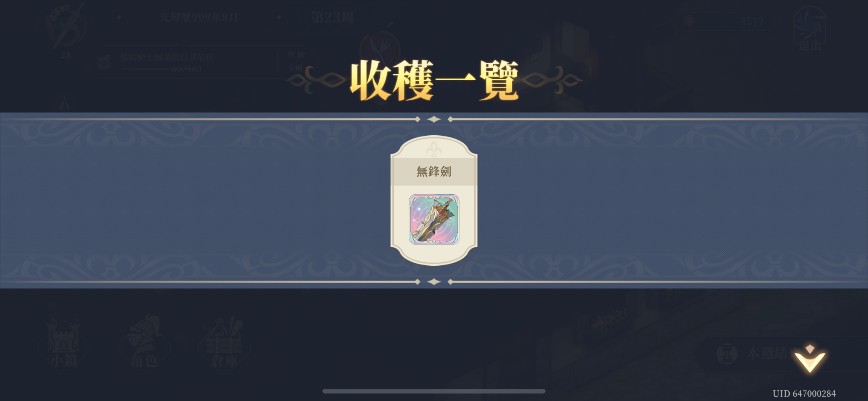
Task: Open the 倉庫 warehouse basket icon
Action: point(224,344)
